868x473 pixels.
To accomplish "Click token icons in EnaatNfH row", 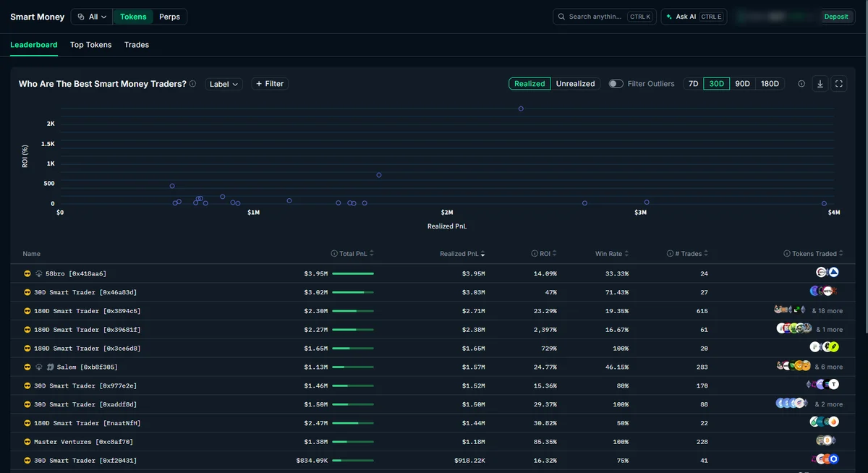I will tap(825, 422).
